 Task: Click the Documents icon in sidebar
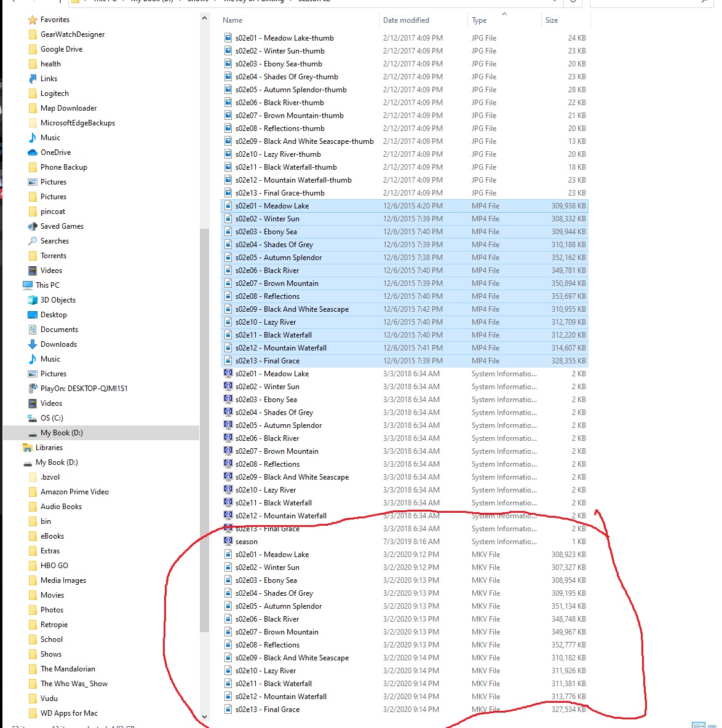[32, 330]
